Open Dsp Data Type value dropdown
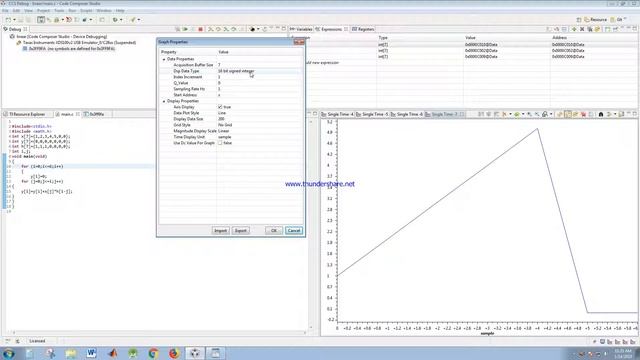 pyautogui.click(x=260, y=71)
